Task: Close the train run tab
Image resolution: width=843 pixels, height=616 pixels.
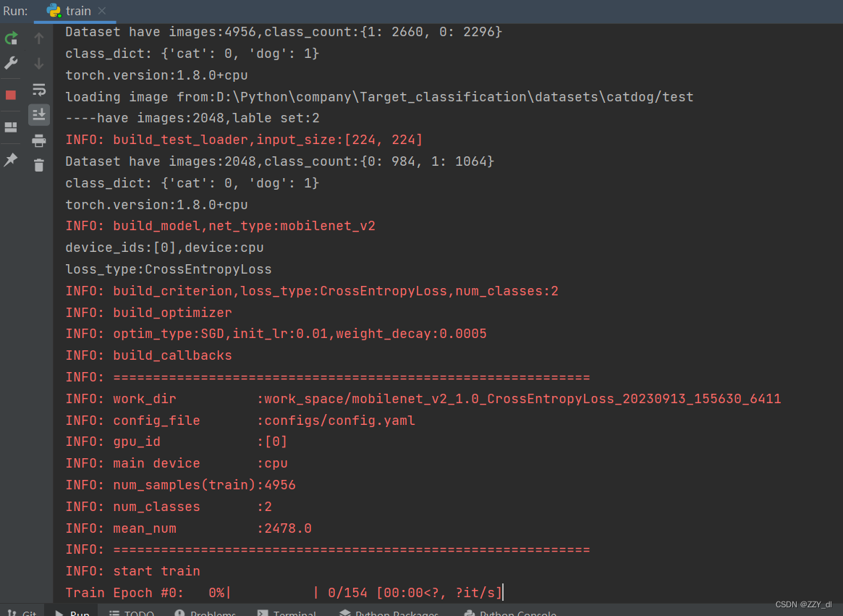Action: (102, 11)
